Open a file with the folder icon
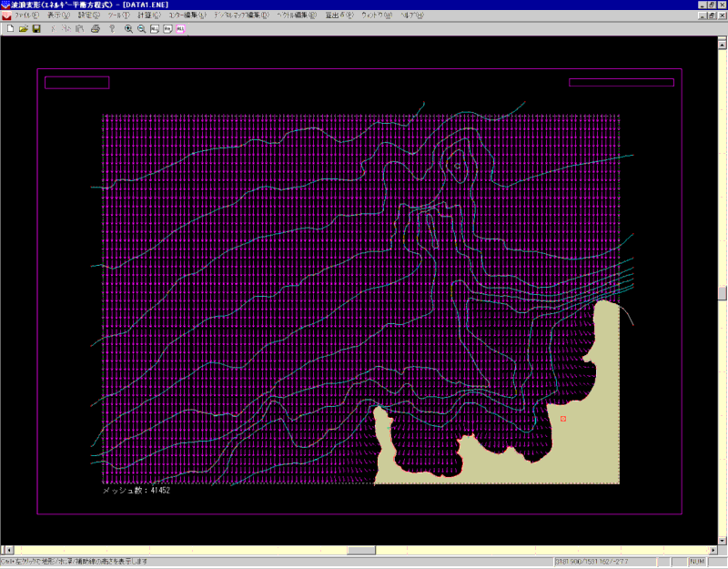 (24, 29)
